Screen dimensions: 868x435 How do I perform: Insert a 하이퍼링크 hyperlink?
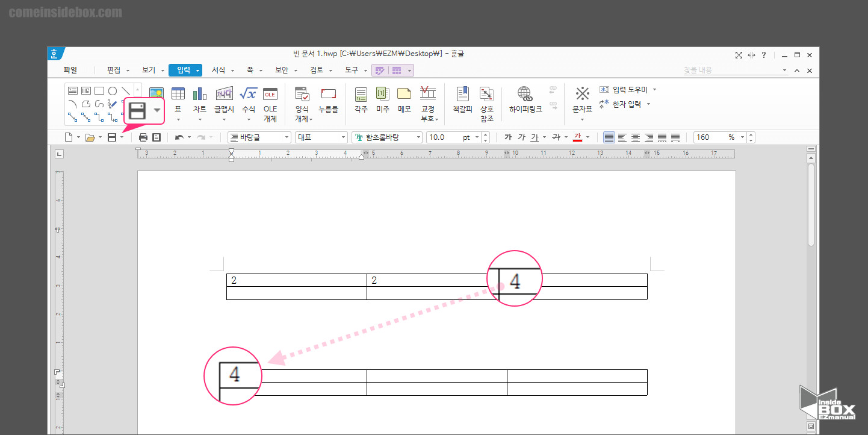click(x=525, y=100)
